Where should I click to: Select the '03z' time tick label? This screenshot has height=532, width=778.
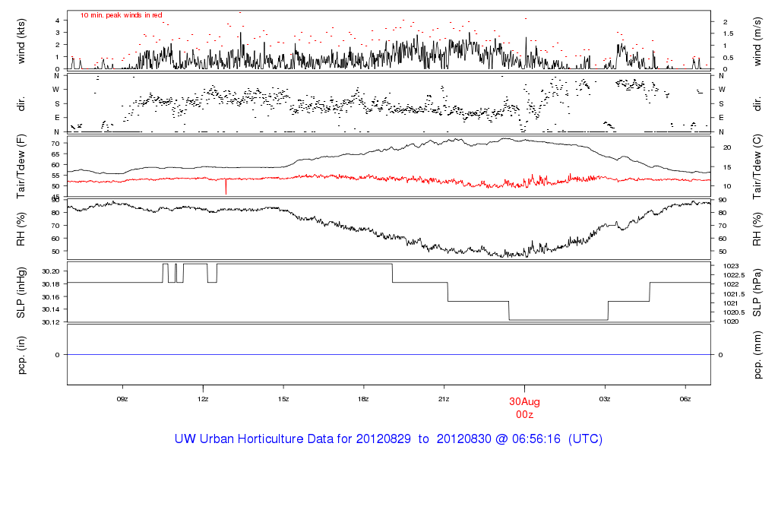(604, 399)
